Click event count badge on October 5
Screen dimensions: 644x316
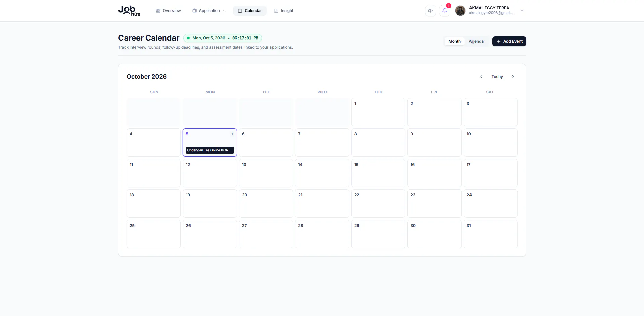(x=232, y=134)
